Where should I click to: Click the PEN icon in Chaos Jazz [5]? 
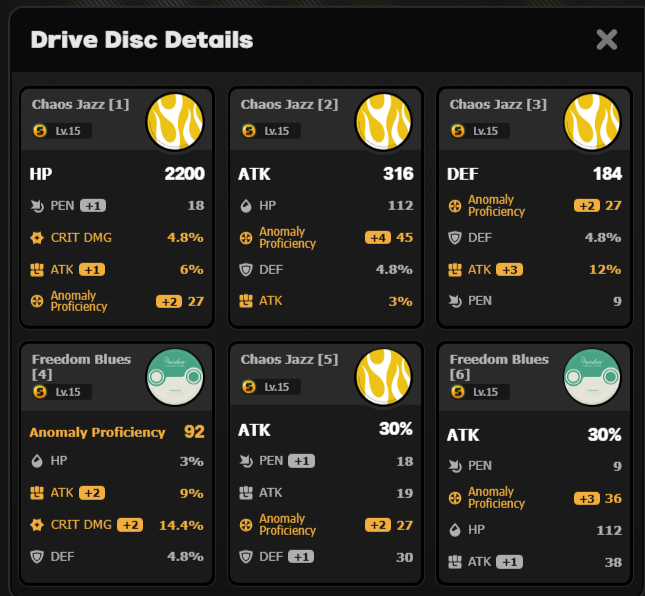tap(246, 461)
